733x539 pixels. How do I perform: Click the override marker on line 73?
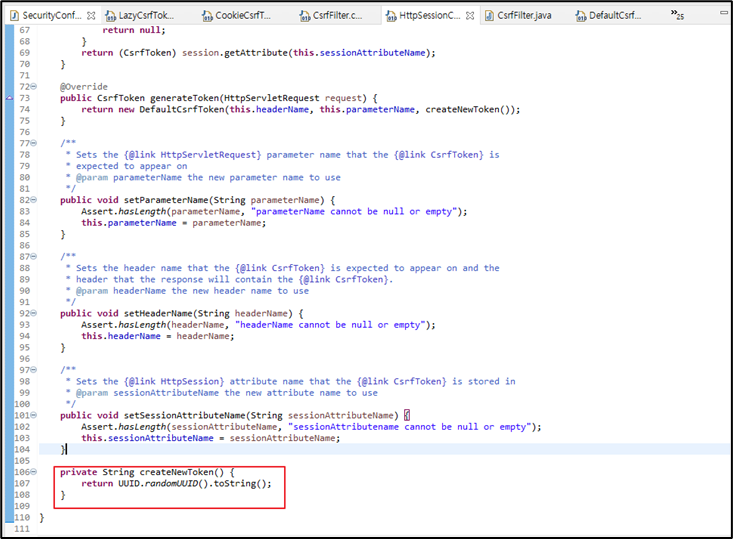9,98
